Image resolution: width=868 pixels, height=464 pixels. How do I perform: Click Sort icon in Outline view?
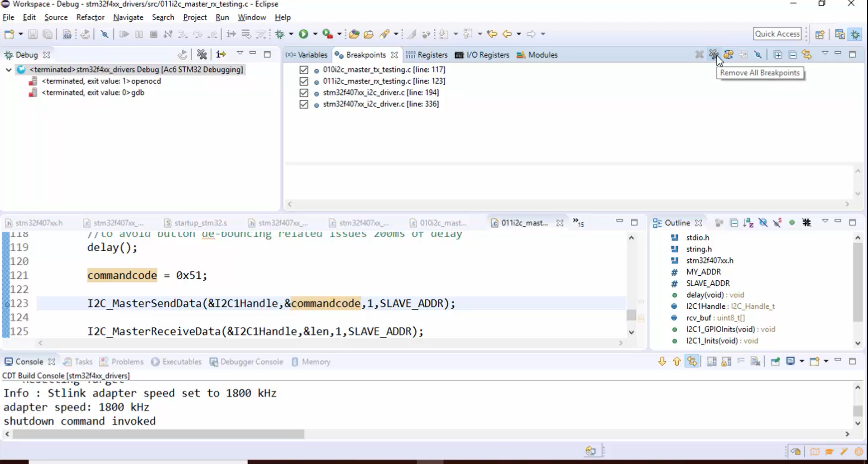point(748,223)
